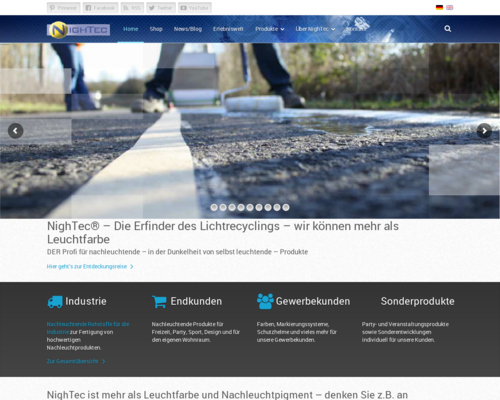500x400 pixels.
Task: Switch language with the UK flag
Action: [449, 7]
